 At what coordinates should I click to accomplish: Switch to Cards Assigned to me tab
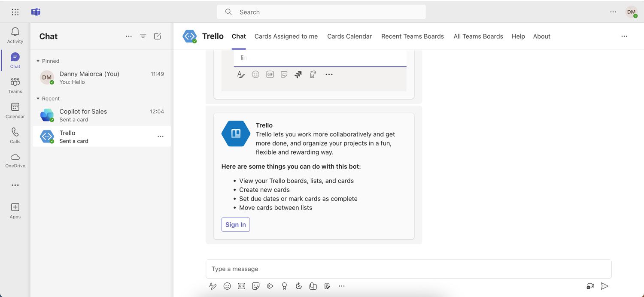[286, 36]
